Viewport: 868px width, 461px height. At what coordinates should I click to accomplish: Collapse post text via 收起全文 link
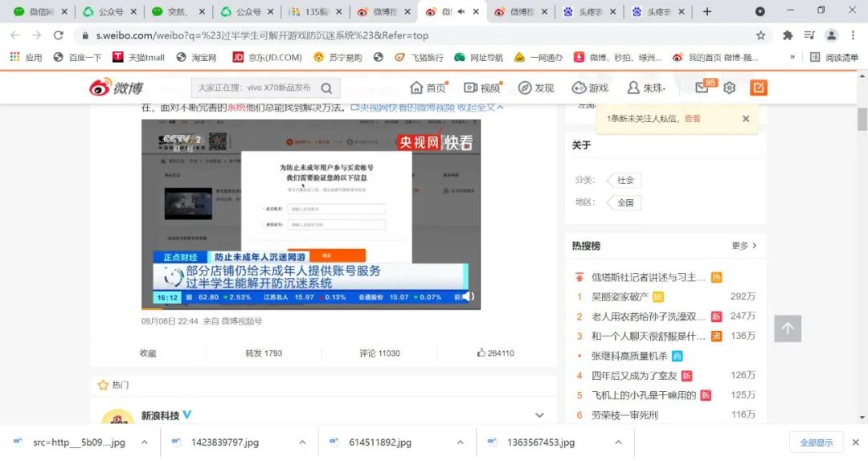[480, 108]
